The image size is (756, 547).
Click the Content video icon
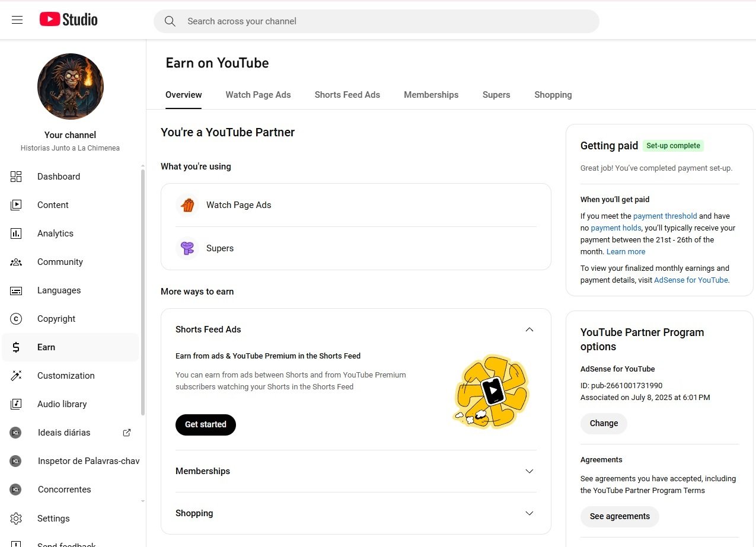coord(16,205)
